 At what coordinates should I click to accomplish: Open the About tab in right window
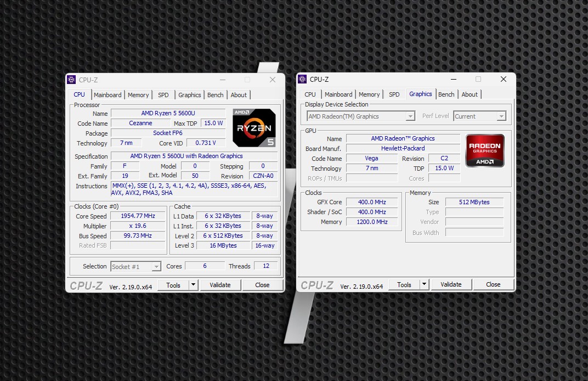tap(470, 94)
